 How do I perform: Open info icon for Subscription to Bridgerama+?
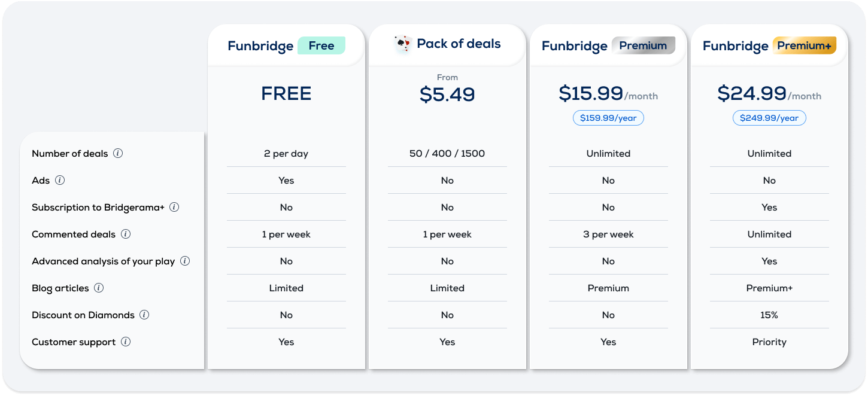174,207
